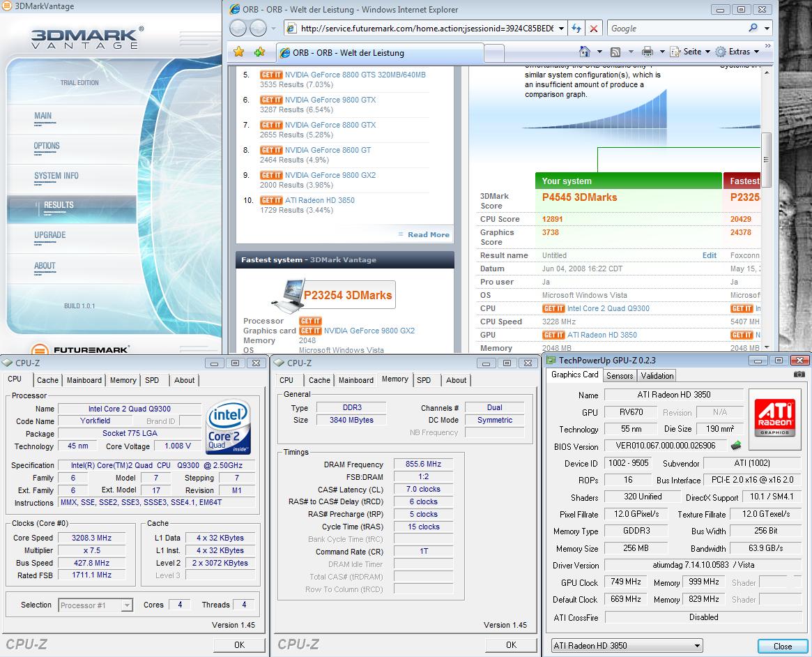Switch to the Sensors tab in GPU-Z

pyautogui.click(x=620, y=376)
